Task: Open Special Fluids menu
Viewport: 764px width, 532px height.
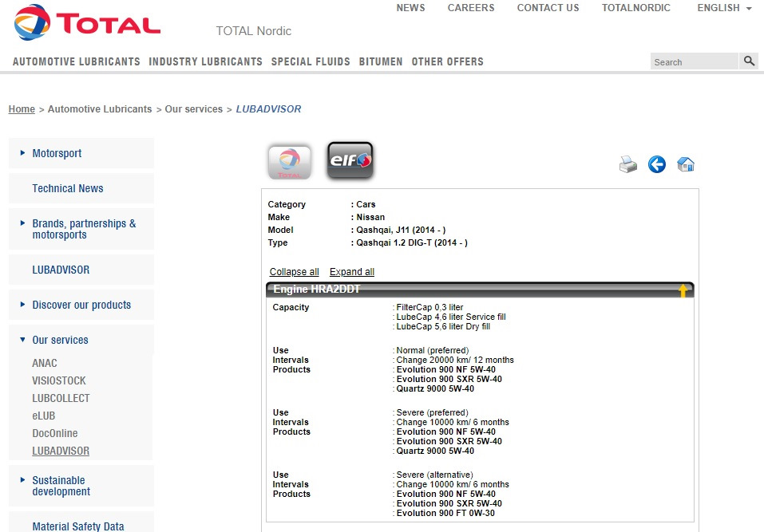Action: (311, 62)
